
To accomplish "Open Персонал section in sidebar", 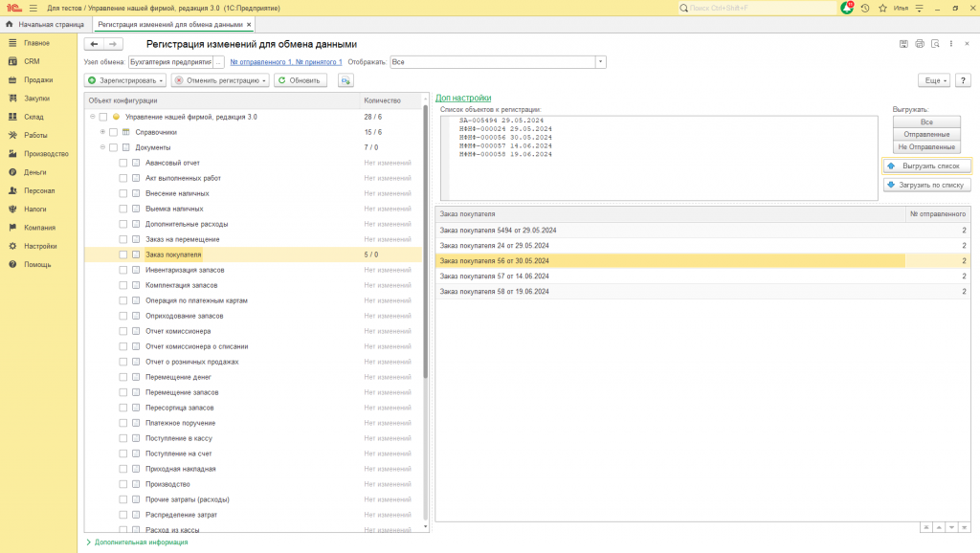I will click(x=38, y=190).
